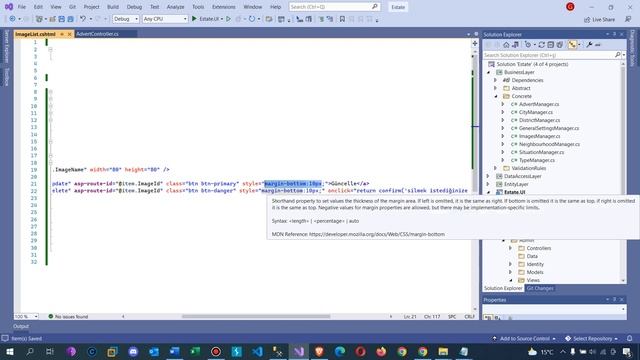The width and height of the screenshot is (640, 360).
Task: Expand the Abstract folder
Action: tap(496, 88)
